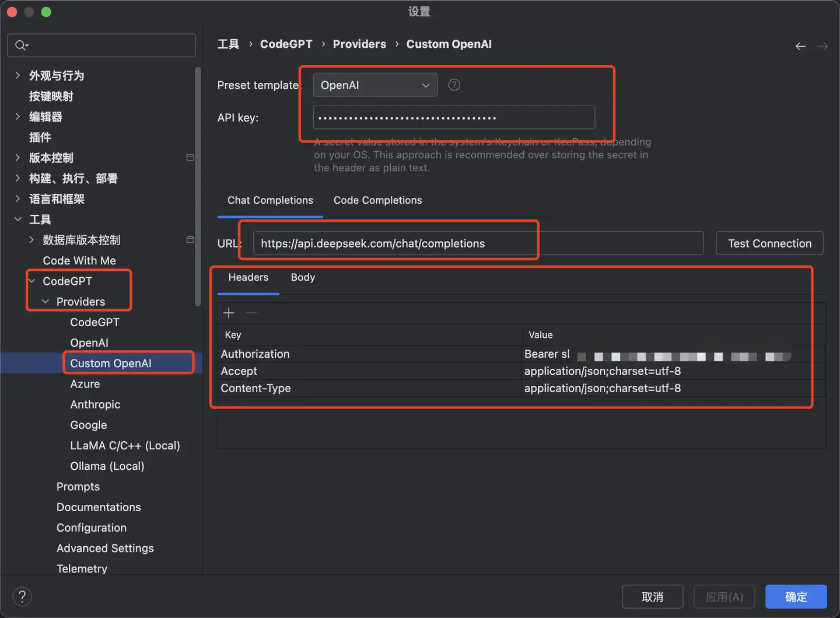The width and height of the screenshot is (840, 618).
Task: Collapse the Providers tree node
Action: point(45,302)
